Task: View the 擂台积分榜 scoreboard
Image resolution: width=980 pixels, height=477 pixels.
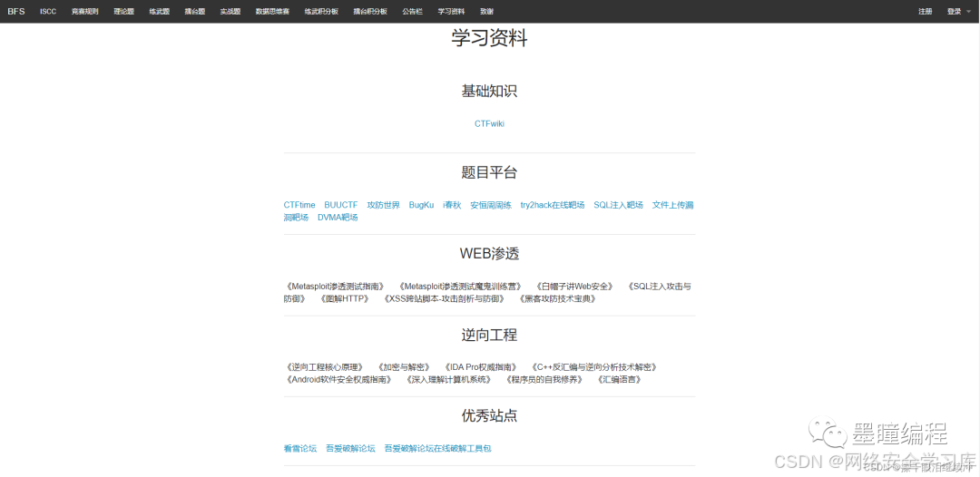Action: 370,11
